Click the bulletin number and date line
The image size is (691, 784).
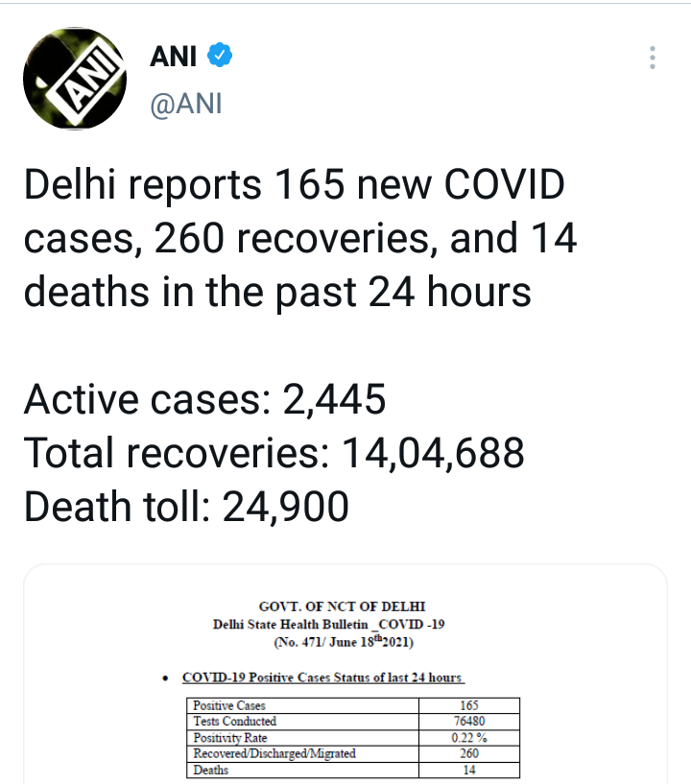pos(344,643)
